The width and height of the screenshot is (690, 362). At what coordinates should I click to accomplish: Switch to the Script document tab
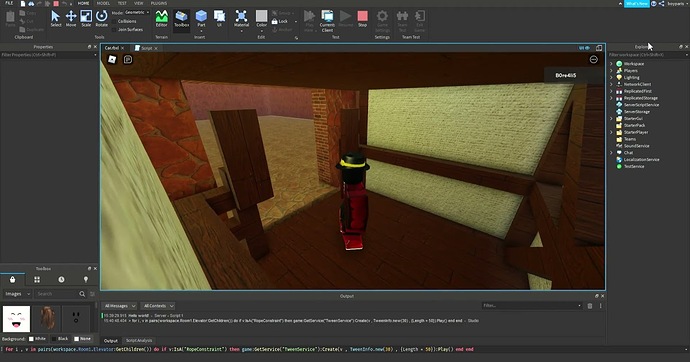click(146, 48)
